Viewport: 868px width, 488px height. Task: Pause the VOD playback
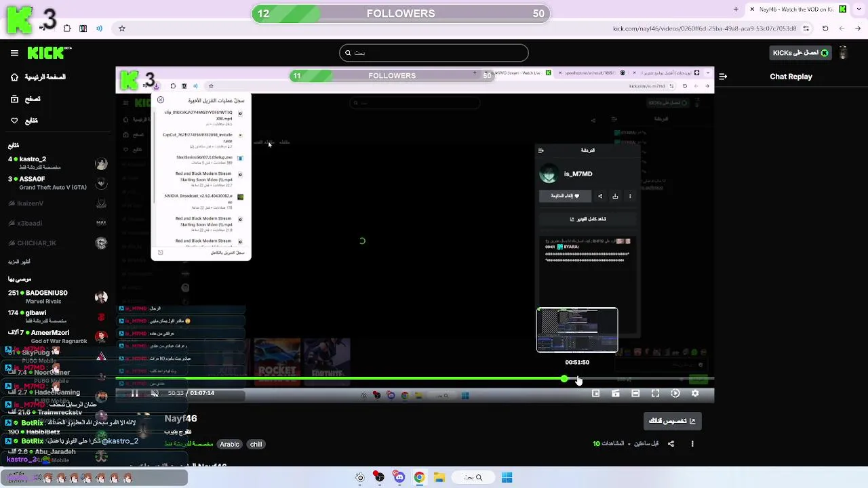point(134,393)
